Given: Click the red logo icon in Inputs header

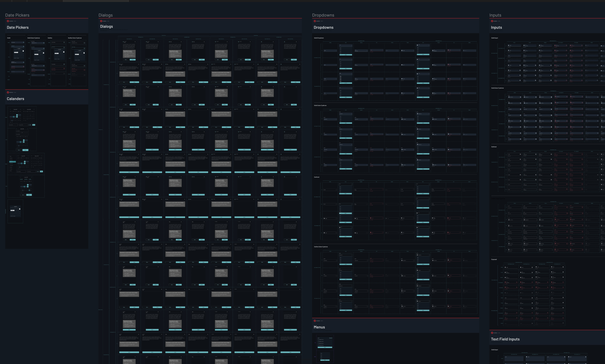Looking at the screenshot, I should (x=492, y=21).
